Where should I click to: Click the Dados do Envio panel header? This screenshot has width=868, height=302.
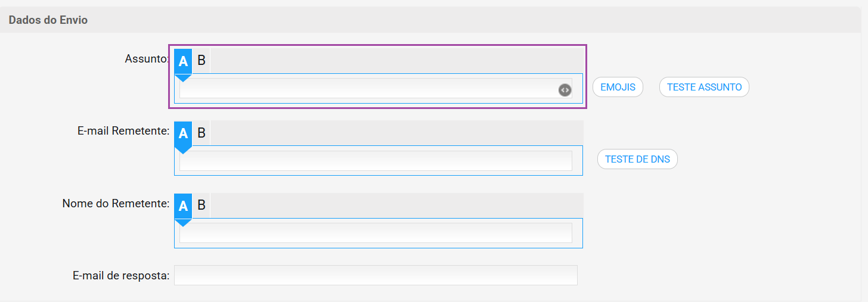(x=434, y=20)
